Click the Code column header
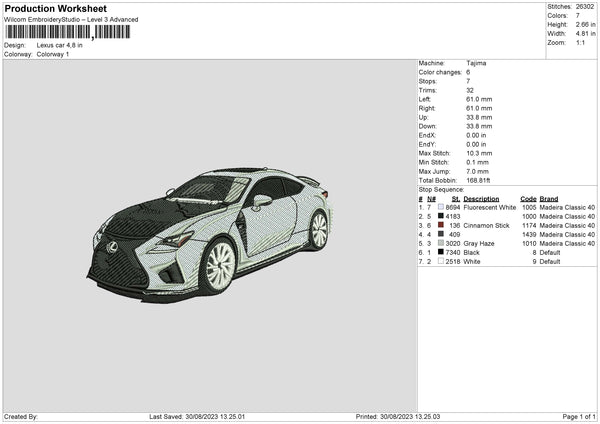The image size is (600, 424). pyautogui.click(x=528, y=198)
